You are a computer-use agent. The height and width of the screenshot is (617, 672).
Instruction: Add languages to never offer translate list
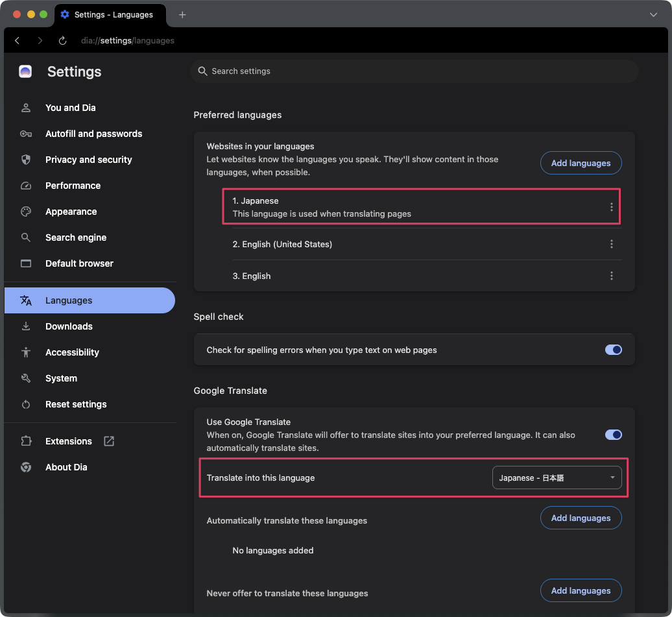pos(581,590)
